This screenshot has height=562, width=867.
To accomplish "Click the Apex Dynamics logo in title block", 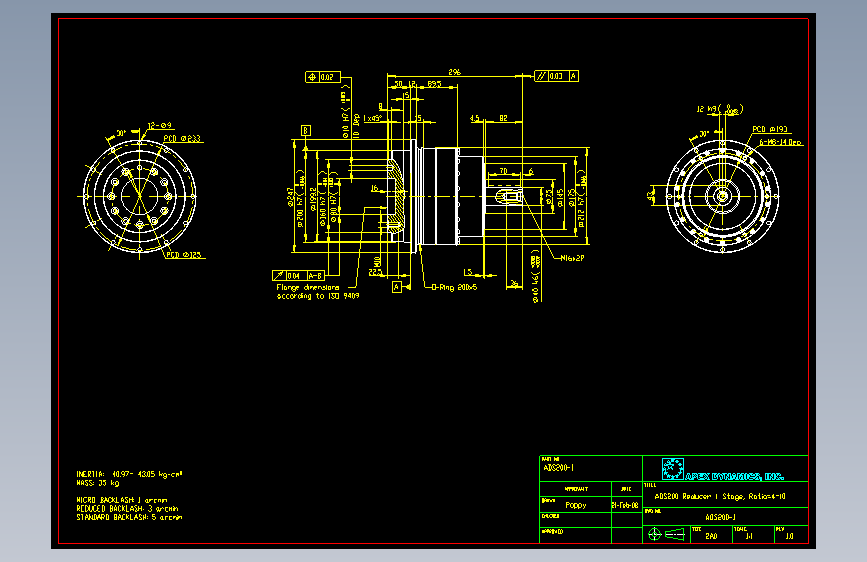I will (x=723, y=470).
